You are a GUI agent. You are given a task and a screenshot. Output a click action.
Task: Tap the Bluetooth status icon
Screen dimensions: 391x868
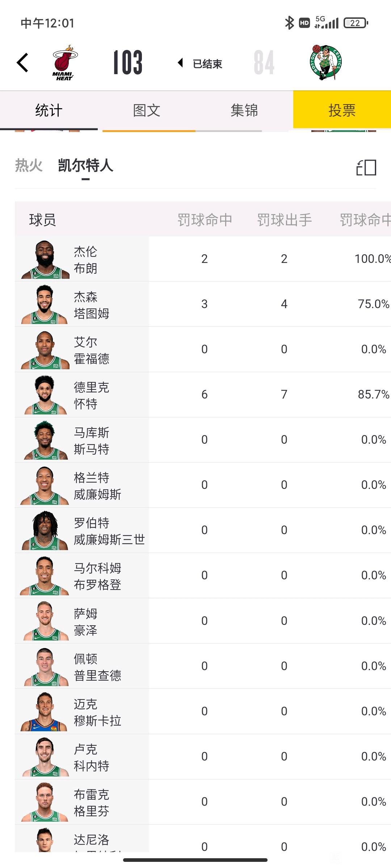(289, 23)
